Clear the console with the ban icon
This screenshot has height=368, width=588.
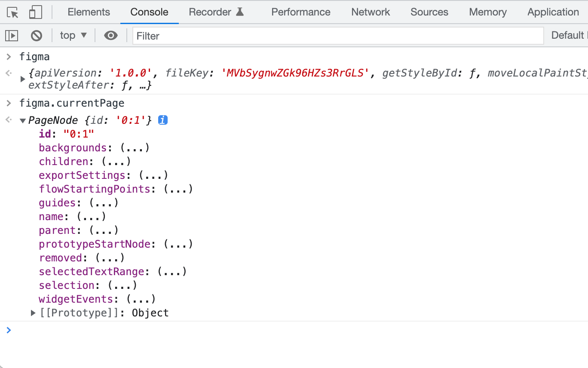[37, 36]
